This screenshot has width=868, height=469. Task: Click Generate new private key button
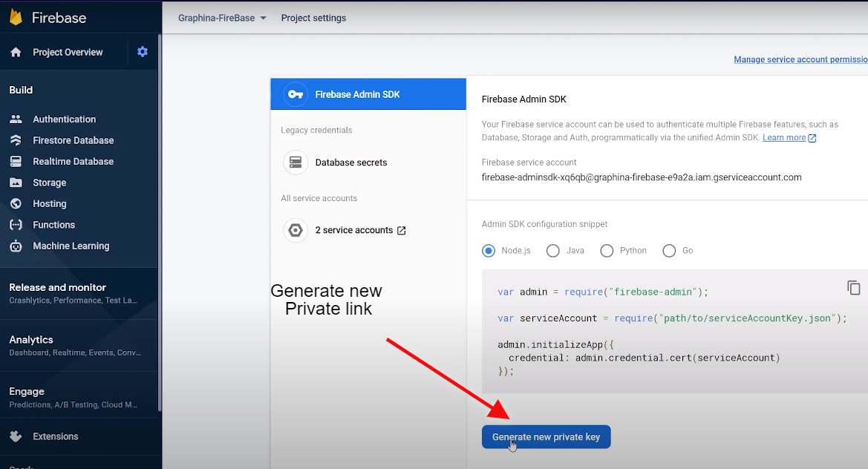click(x=546, y=437)
